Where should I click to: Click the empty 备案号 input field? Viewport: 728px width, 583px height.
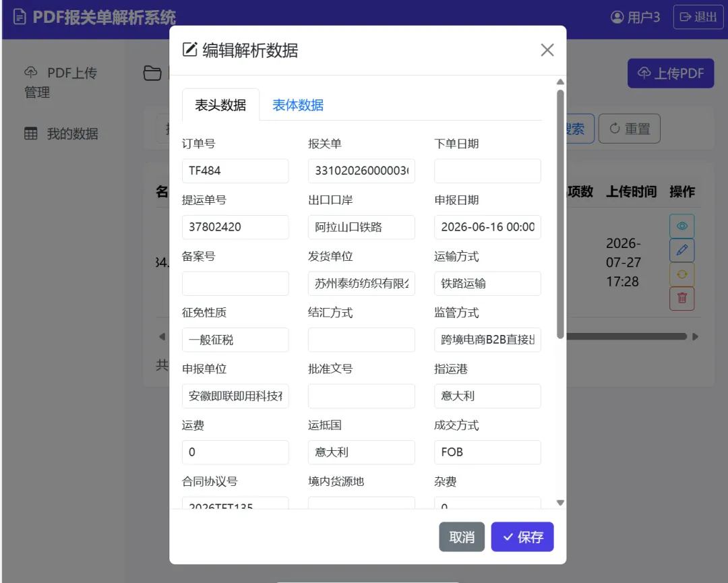click(x=235, y=284)
